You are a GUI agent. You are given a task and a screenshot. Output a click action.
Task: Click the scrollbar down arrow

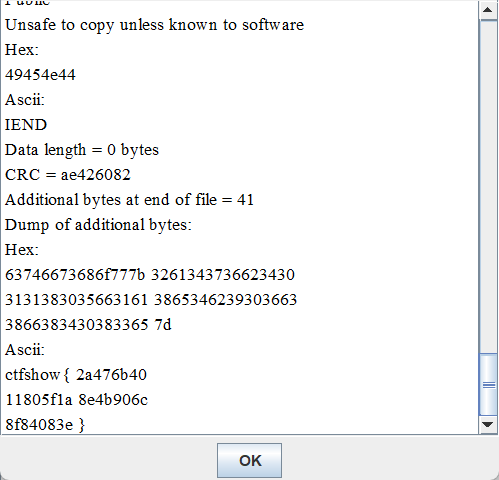tap(488, 424)
